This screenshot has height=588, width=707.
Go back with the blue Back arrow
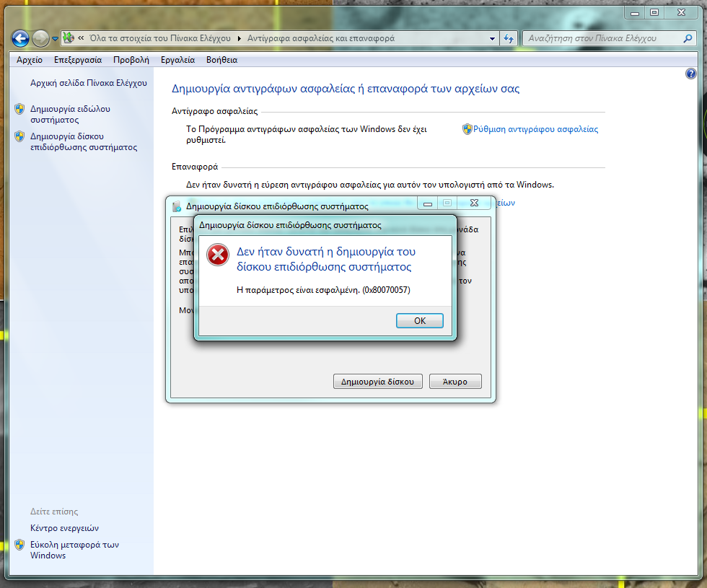click(x=20, y=38)
